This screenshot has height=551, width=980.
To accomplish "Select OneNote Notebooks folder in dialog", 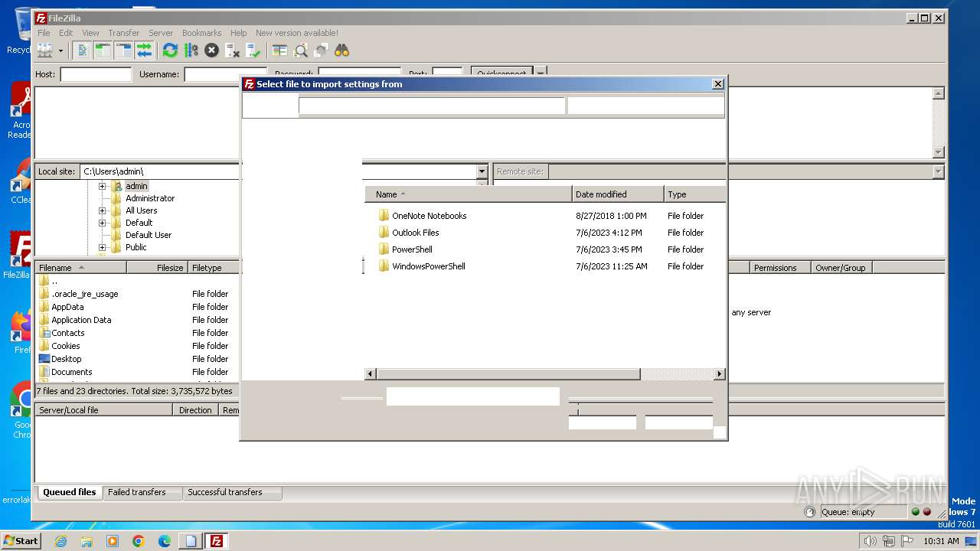I will 429,216.
